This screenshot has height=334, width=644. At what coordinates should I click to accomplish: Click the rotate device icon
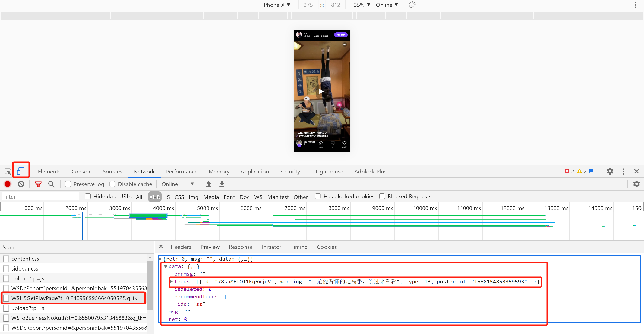coord(412,5)
